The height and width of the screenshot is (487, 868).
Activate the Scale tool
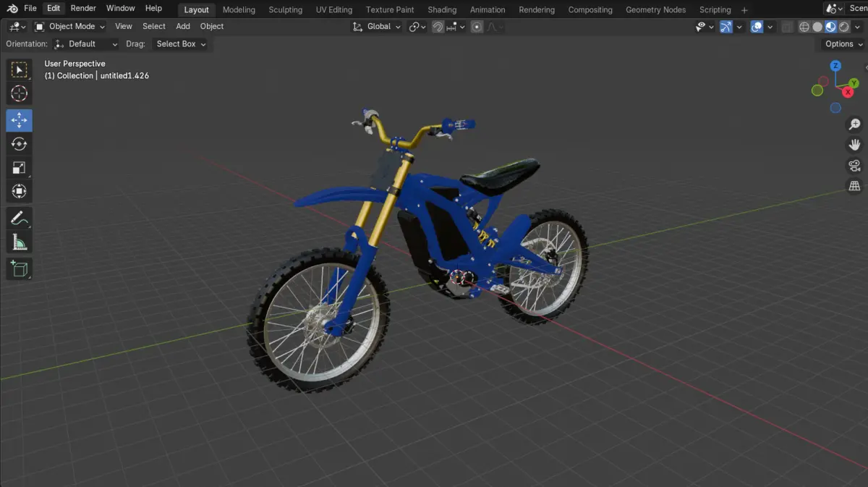pos(20,168)
